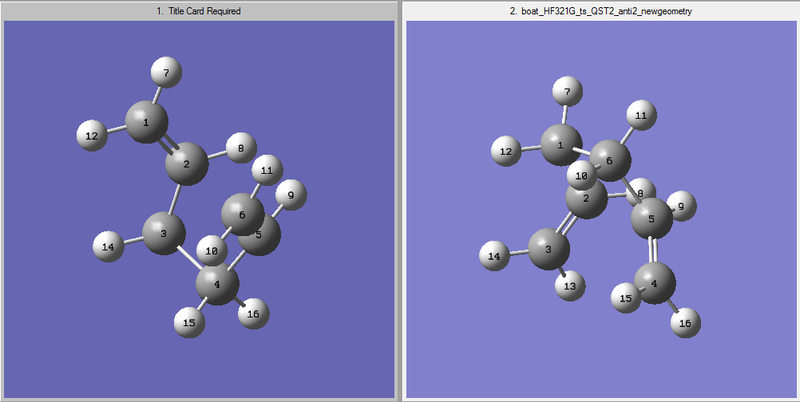Pick hydrogen atom 12 in left panel
800x402 pixels.
(x=92, y=136)
